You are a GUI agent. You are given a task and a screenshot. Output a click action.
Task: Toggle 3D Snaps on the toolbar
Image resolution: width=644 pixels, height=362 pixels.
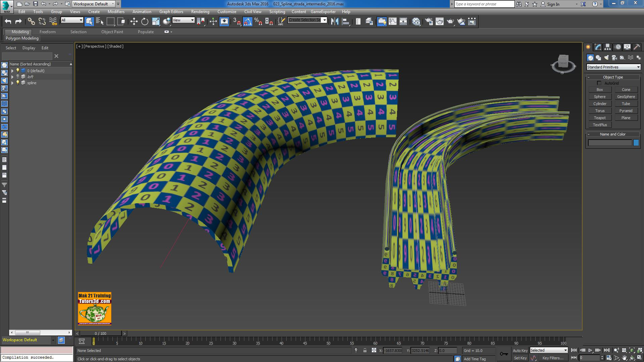tap(237, 21)
